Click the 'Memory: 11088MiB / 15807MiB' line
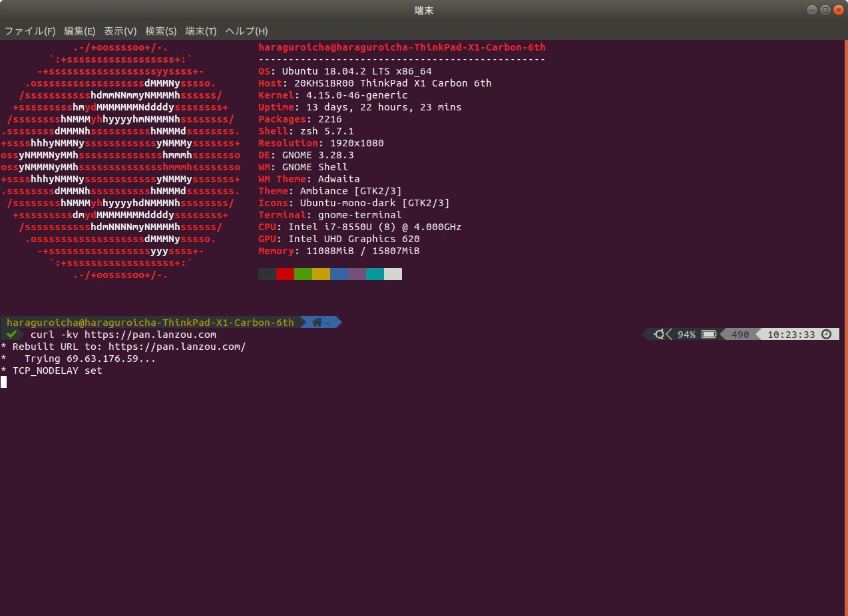848x616 pixels. (339, 251)
